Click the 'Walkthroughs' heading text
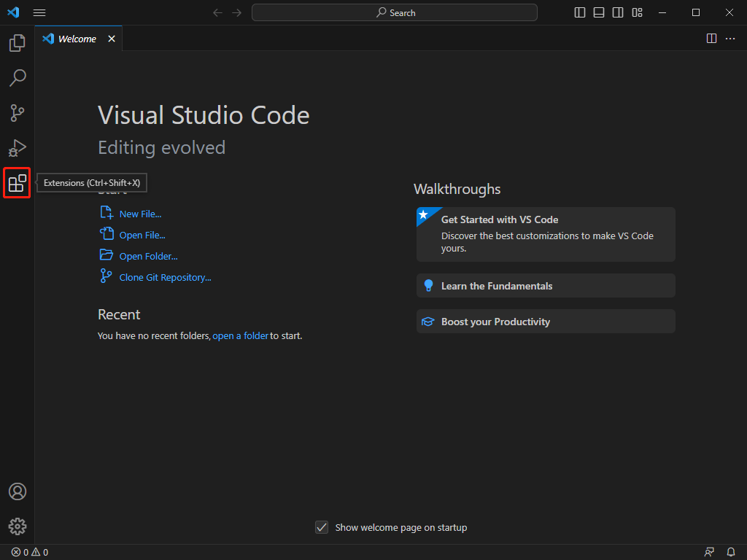 tap(457, 189)
